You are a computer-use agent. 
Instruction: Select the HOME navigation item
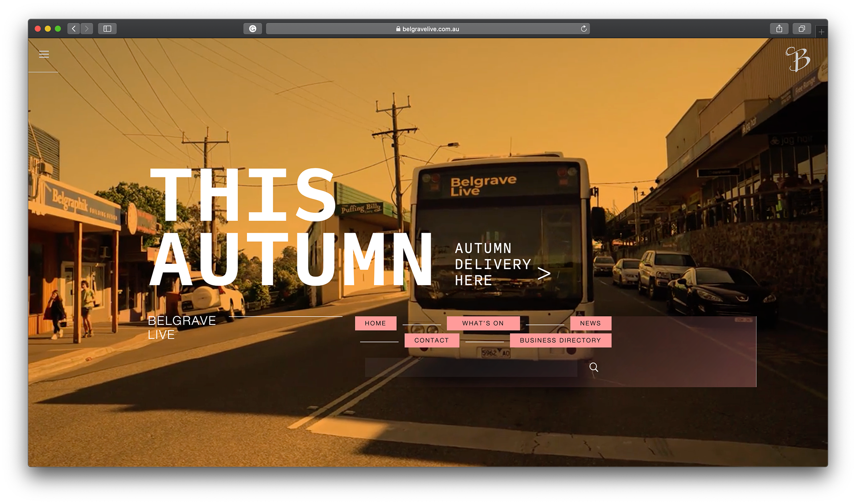click(375, 323)
